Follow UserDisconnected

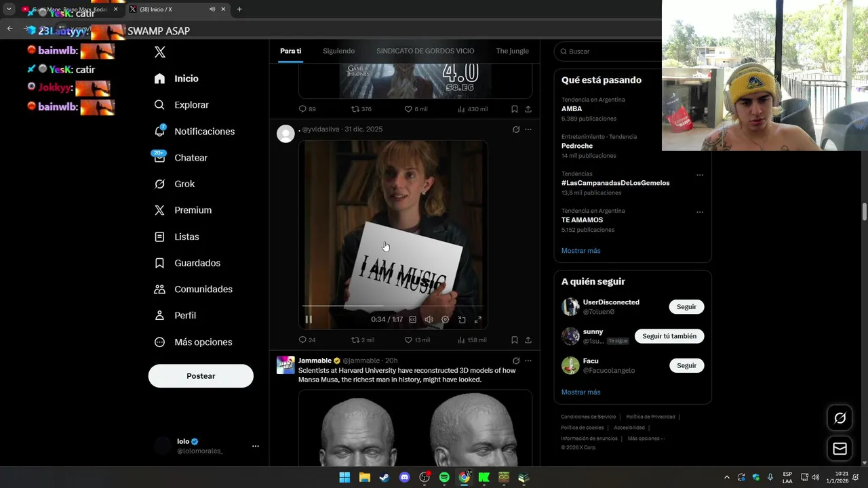point(686,307)
